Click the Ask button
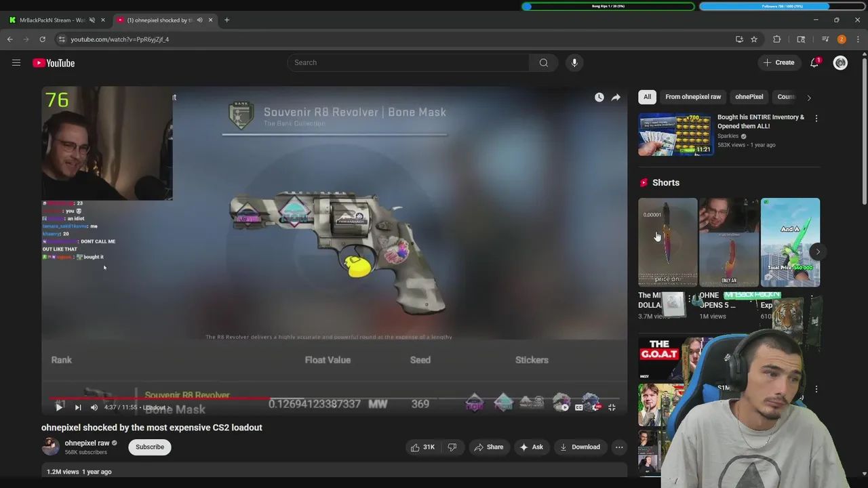 point(531,447)
